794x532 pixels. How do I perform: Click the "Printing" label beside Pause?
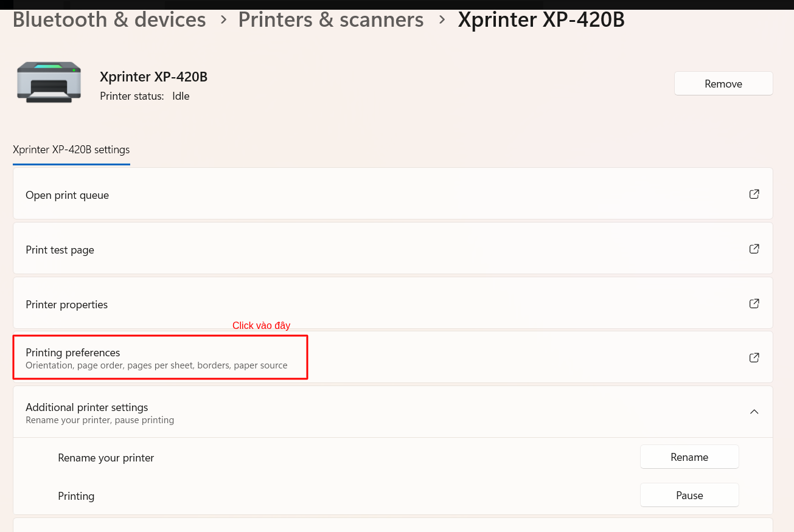tap(76, 496)
